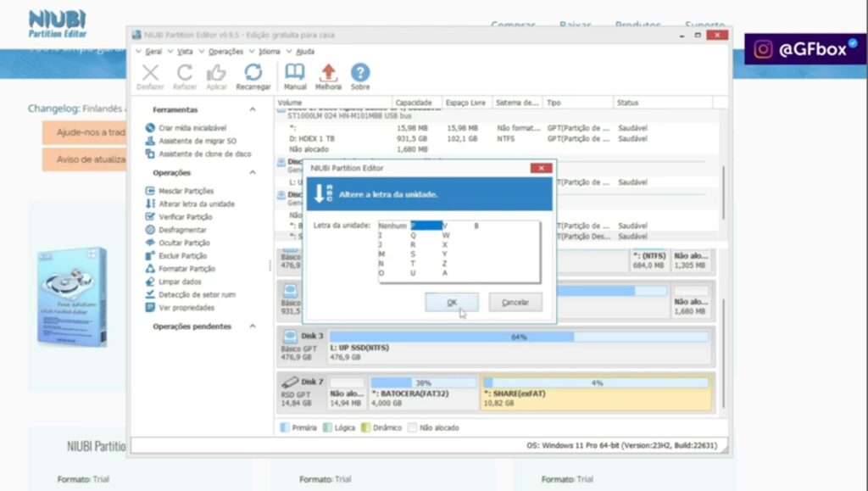Pick drive letter W in the list
This screenshot has width=868, height=491.
(446, 235)
